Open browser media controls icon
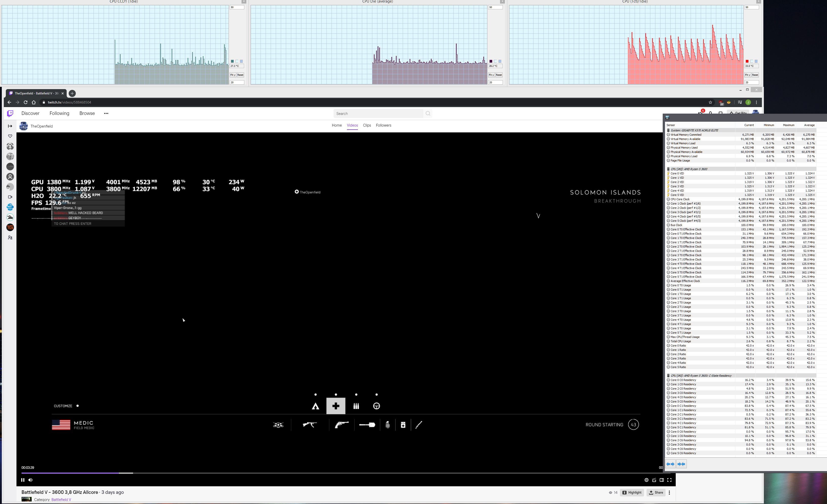 (740, 102)
